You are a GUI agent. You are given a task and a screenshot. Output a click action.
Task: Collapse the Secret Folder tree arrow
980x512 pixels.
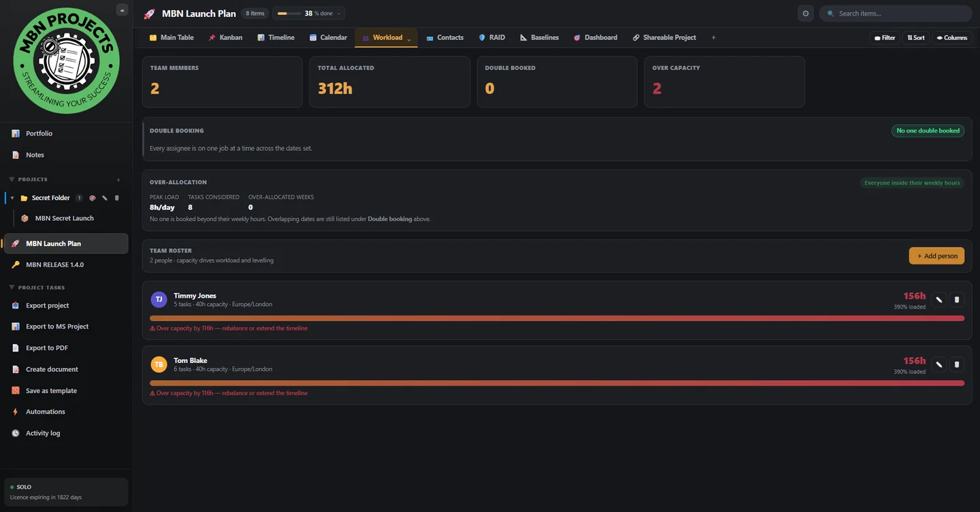coord(12,198)
